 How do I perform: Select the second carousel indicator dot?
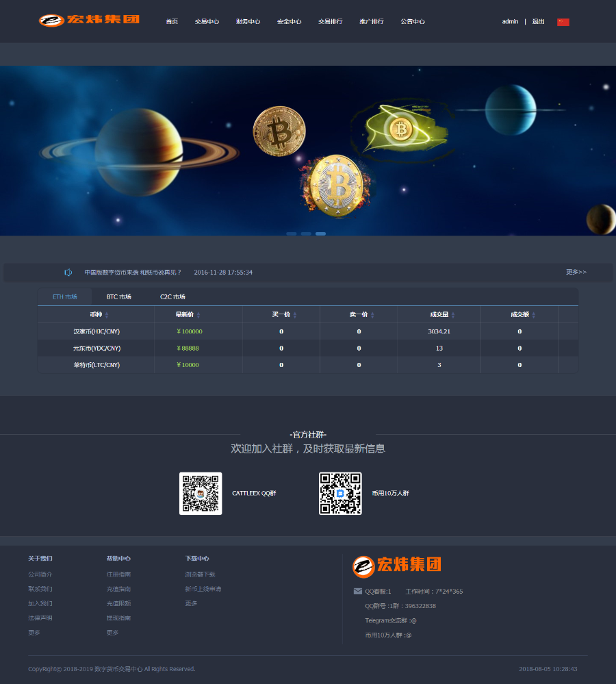[305, 233]
